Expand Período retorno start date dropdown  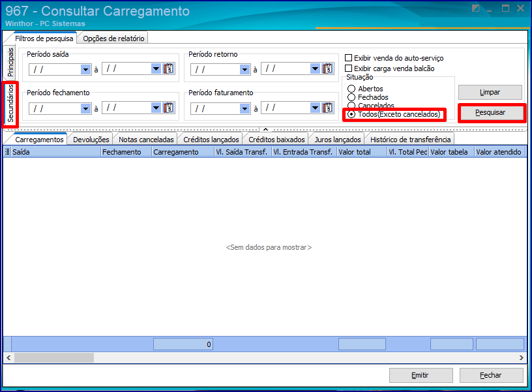click(245, 70)
